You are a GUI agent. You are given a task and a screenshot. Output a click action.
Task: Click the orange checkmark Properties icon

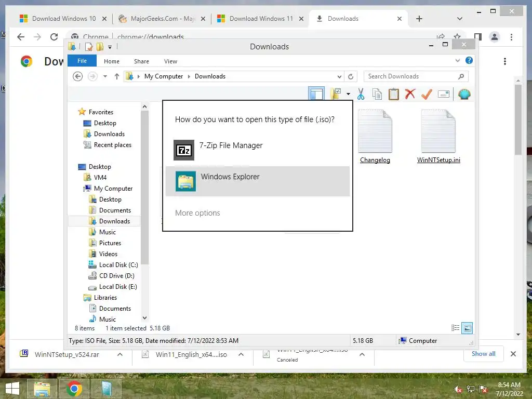click(x=427, y=94)
